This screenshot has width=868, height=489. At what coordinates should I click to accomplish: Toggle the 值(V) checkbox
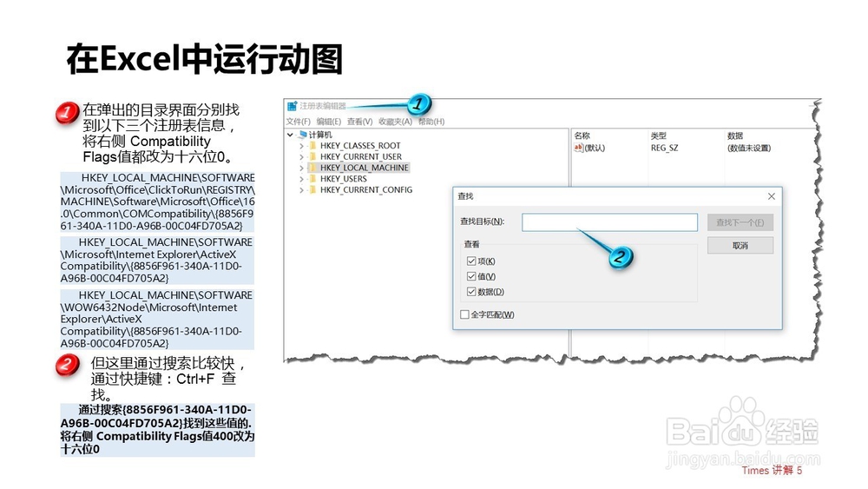[471, 276]
